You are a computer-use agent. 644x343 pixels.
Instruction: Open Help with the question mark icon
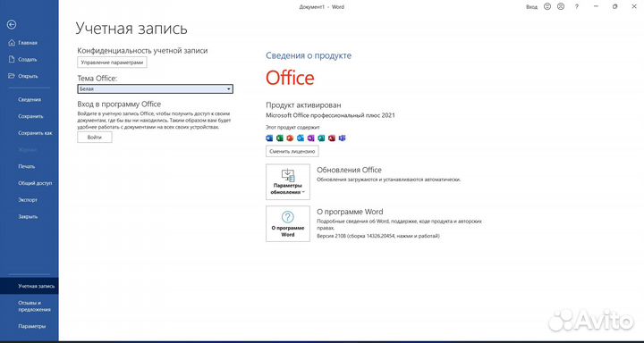point(577,6)
